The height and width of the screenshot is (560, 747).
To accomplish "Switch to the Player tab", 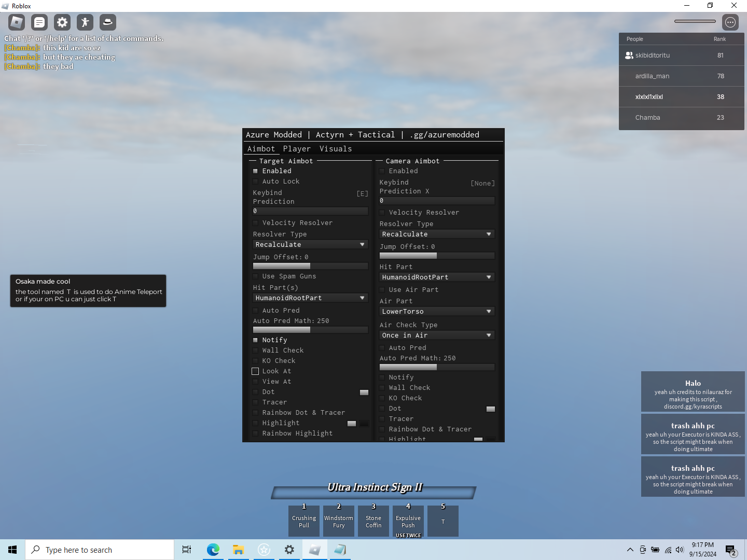I will click(x=297, y=149).
